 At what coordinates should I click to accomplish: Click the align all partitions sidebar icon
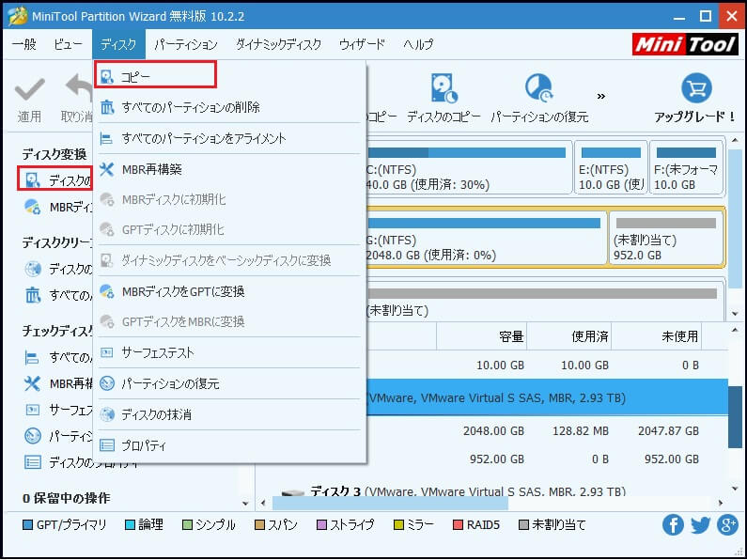31,357
